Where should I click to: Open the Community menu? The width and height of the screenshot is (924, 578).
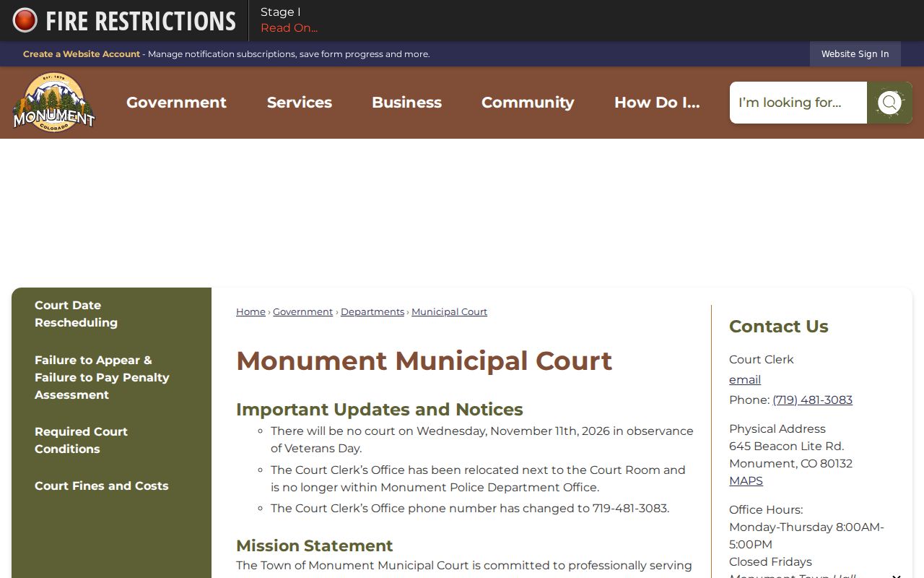[528, 103]
